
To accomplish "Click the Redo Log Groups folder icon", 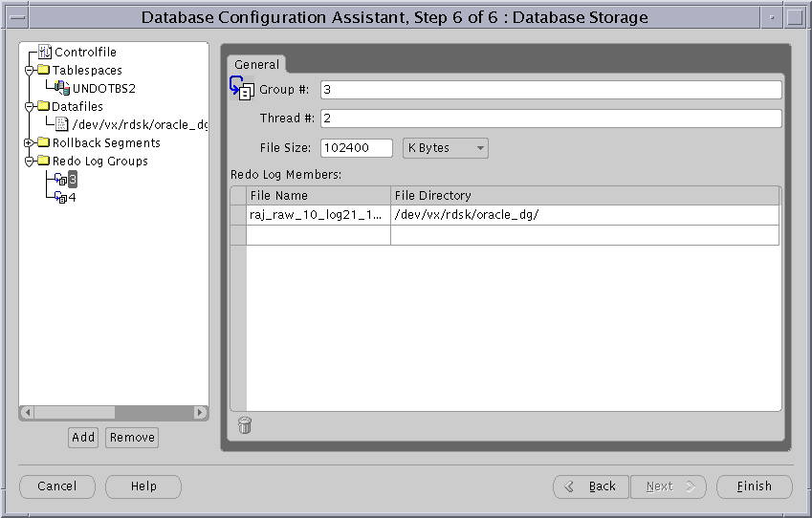I will click(x=44, y=162).
